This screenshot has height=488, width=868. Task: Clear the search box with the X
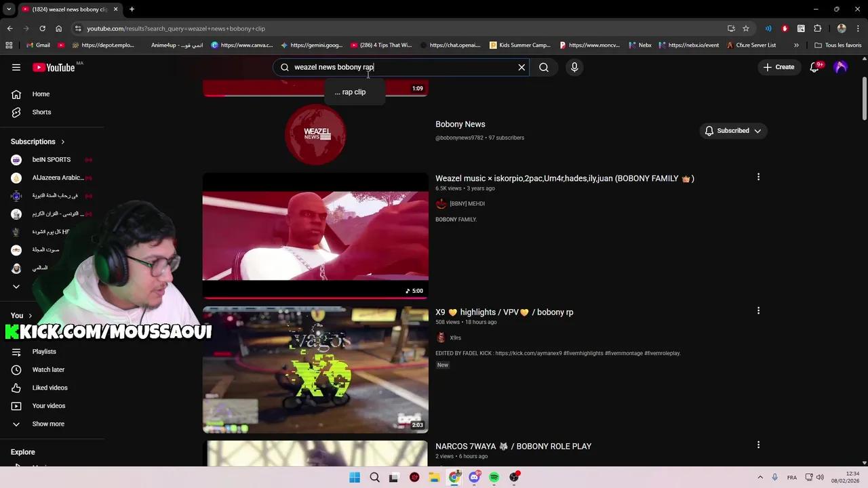[521, 67]
